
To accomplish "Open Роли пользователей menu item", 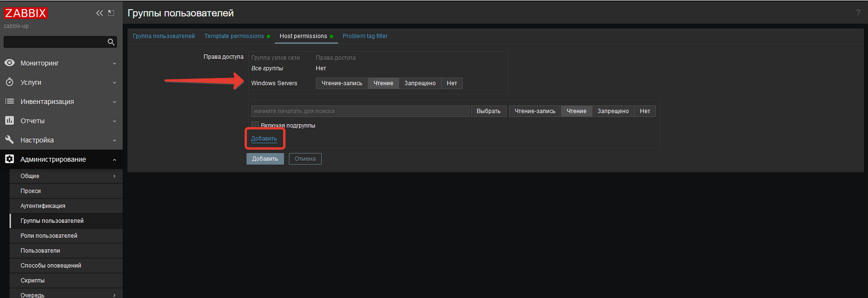I will coord(66,236).
